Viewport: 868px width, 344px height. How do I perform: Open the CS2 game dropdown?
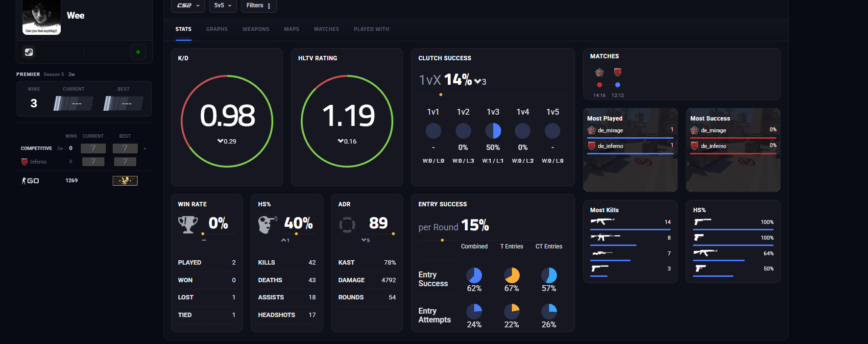click(188, 5)
